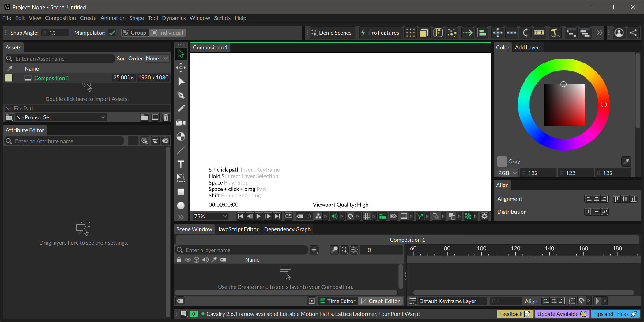Click the share icon in top toolbar

[x=633, y=33]
